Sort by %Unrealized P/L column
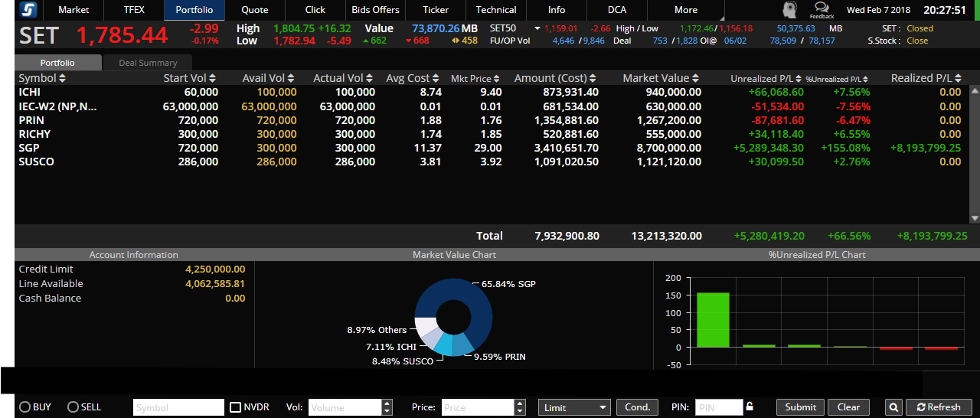Viewport: 980px width, 418px height. click(x=866, y=79)
